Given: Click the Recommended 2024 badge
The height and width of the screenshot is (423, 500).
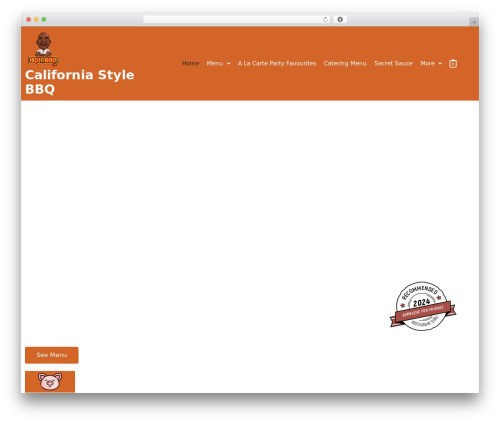Looking at the screenshot, I should [423, 306].
